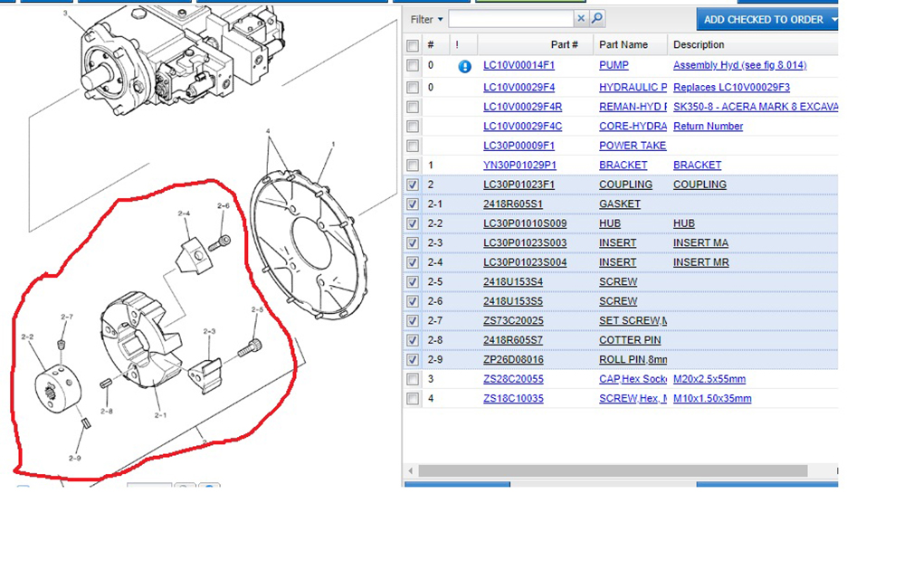Open part link LC30P01023F1
This screenshot has height=588, width=904.
point(519,185)
